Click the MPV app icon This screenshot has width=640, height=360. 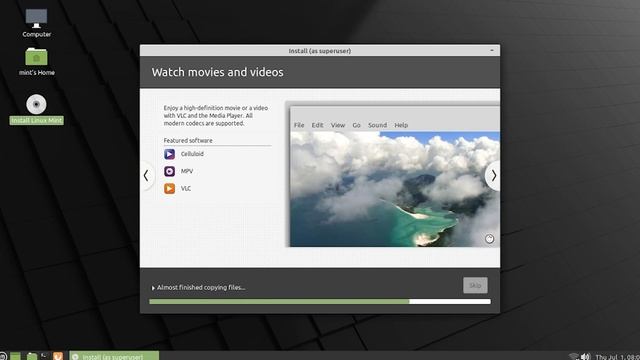(x=169, y=171)
